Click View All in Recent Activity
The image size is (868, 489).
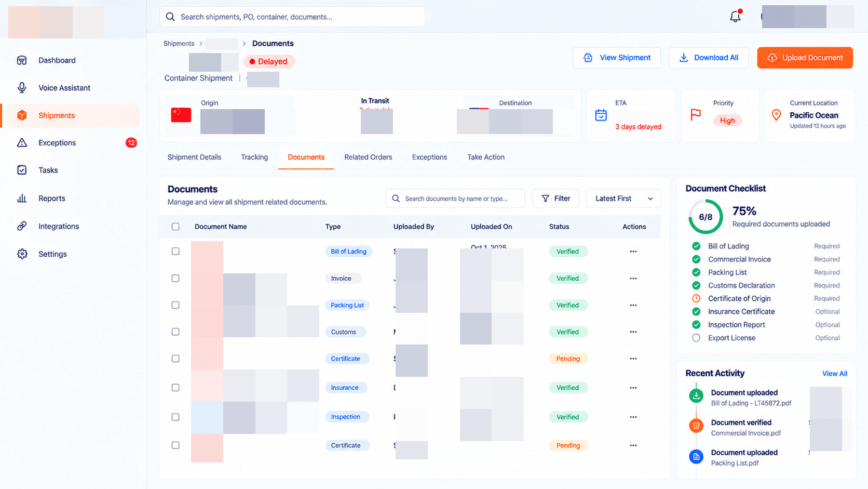point(834,374)
